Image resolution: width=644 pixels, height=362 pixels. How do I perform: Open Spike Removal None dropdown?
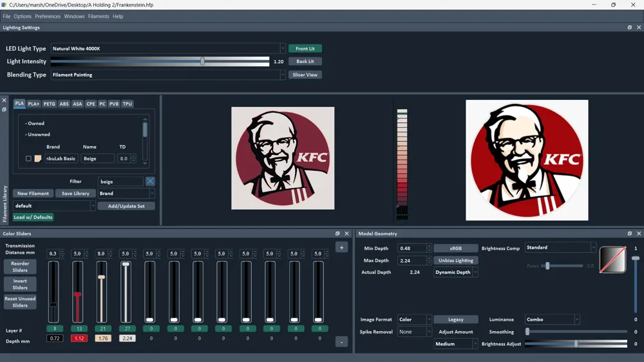point(414,332)
